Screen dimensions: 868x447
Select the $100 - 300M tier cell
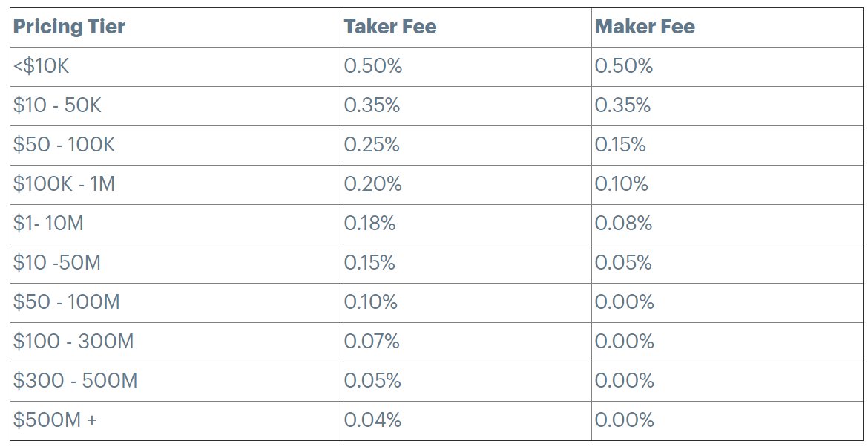(x=73, y=342)
